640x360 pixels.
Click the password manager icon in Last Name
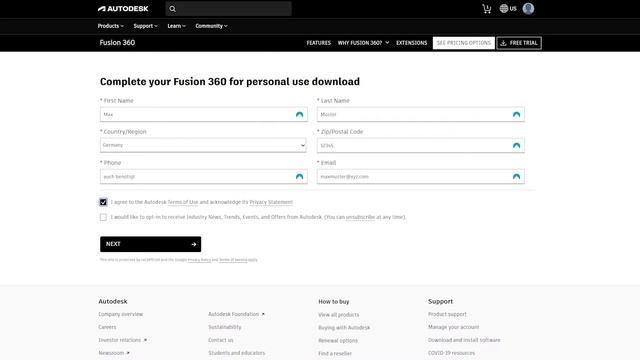point(516,115)
